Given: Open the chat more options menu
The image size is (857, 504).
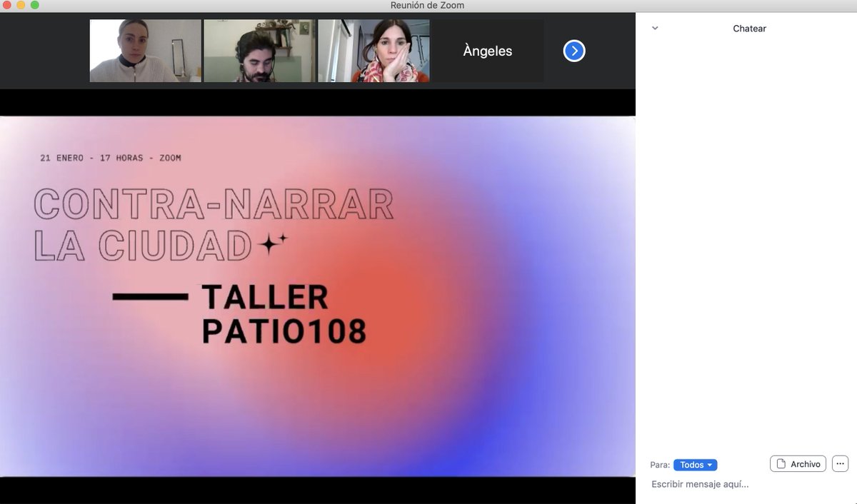Looking at the screenshot, I should pyautogui.click(x=840, y=464).
